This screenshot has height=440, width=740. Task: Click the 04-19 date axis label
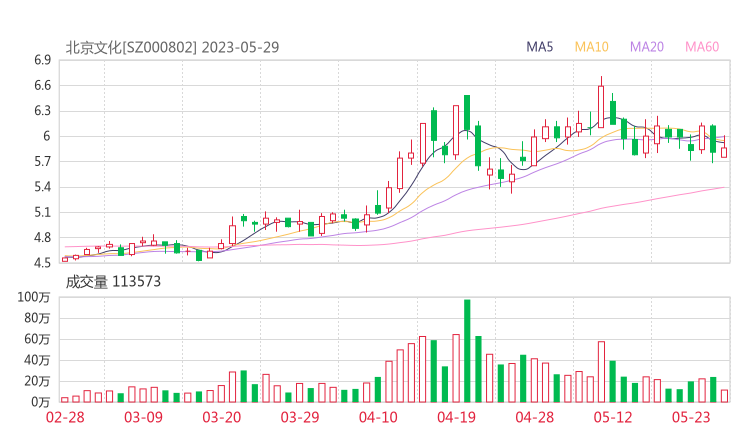tap(456, 417)
